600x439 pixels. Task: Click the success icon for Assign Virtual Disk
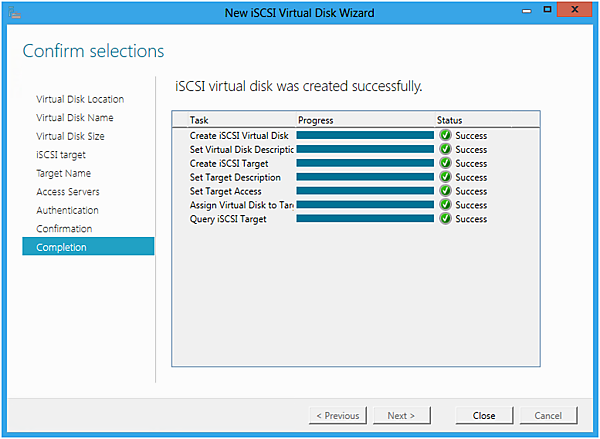click(x=445, y=205)
